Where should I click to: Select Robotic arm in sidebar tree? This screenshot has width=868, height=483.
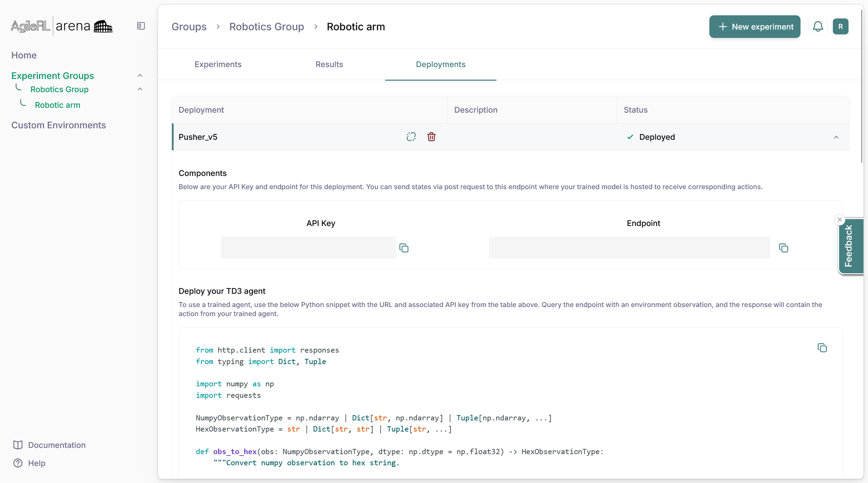(57, 105)
